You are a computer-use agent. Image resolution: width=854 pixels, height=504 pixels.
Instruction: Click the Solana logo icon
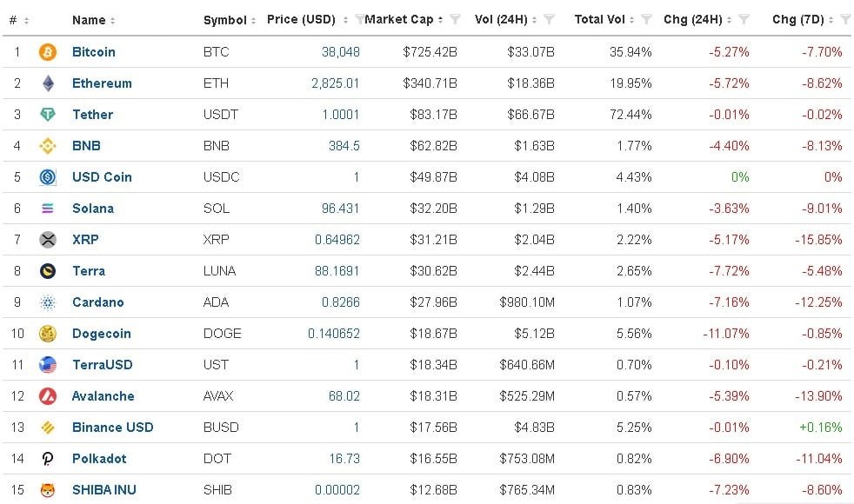click(x=48, y=209)
